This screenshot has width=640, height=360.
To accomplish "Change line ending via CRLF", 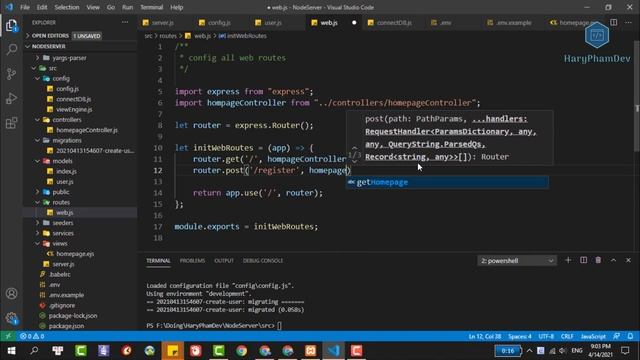I will pyautogui.click(x=567, y=336).
